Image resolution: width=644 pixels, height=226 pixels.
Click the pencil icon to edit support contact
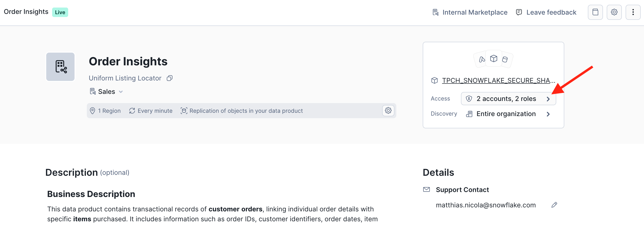pos(554,205)
